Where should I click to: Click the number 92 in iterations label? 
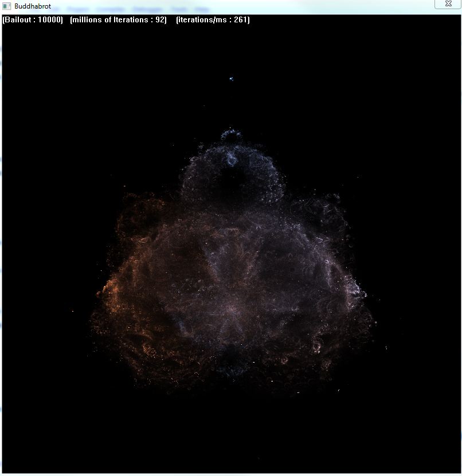(160, 20)
